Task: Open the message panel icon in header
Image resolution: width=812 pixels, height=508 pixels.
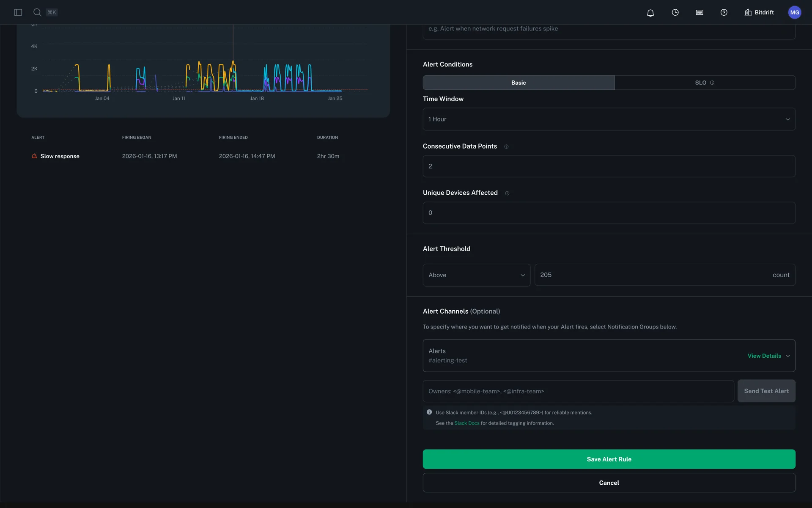Action: [x=700, y=12]
